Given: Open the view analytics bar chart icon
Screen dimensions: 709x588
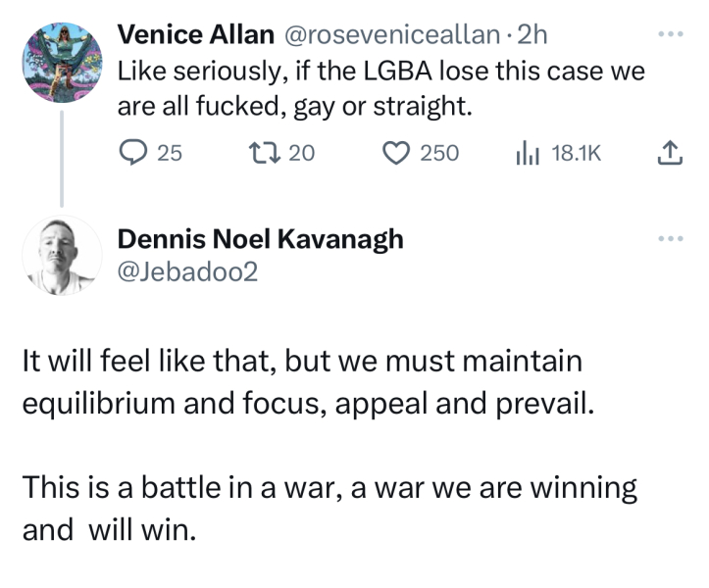Looking at the screenshot, I should coord(529,152).
